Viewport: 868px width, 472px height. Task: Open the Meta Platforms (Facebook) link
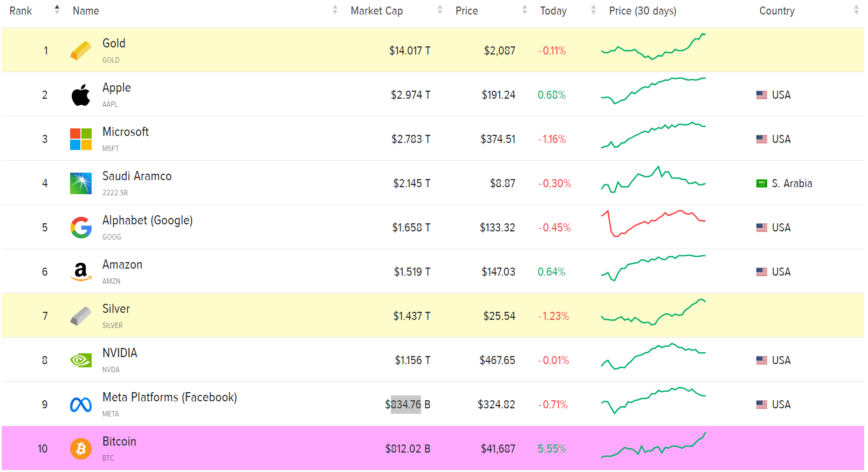(170, 397)
